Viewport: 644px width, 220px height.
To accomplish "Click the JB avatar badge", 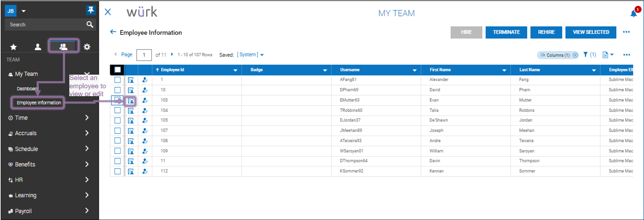I will pos(11,11).
